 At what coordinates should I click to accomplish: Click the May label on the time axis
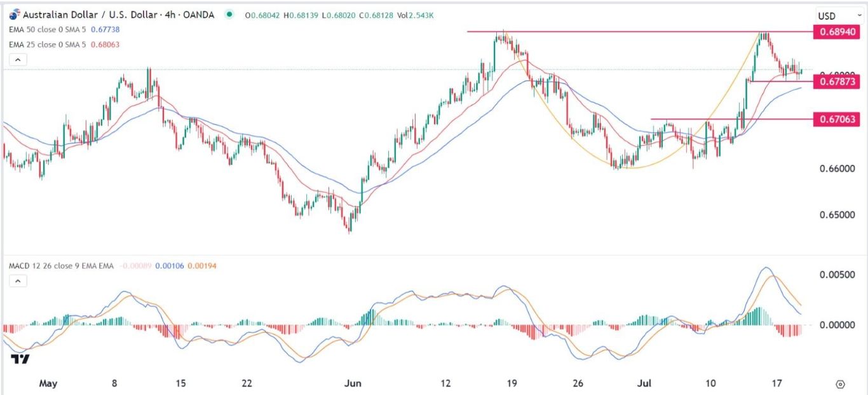point(48,384)
